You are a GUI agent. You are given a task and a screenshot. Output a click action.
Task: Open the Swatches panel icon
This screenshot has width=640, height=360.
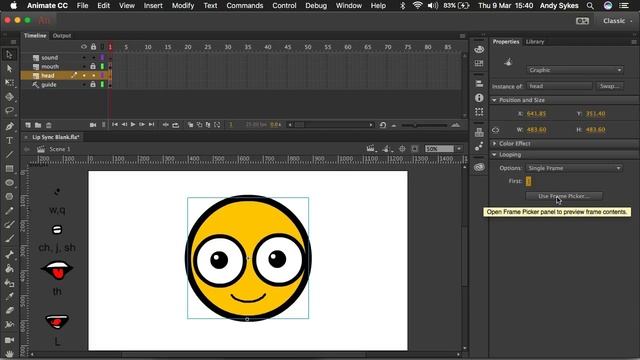(479, 63)
